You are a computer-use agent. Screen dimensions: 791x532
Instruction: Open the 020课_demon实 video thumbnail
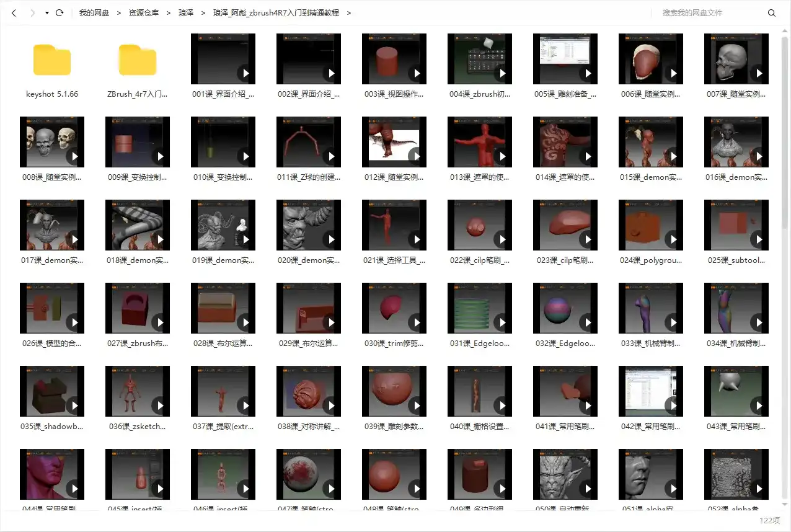308,224
